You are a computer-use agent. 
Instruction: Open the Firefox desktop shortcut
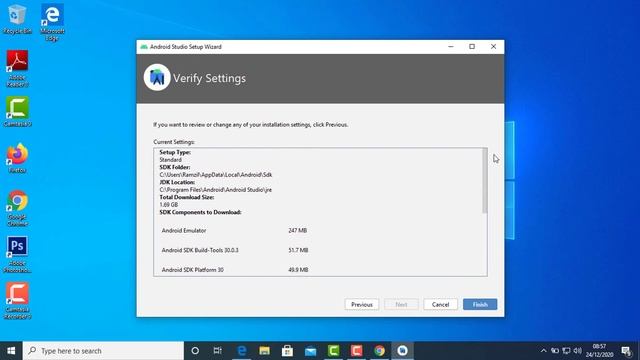tap(17, 158)
